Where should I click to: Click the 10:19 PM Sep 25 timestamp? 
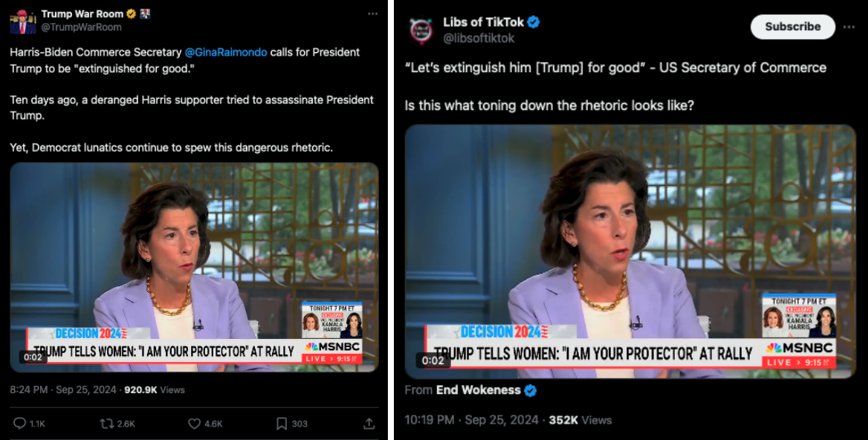pyautogui.click(x=472, y=420)
